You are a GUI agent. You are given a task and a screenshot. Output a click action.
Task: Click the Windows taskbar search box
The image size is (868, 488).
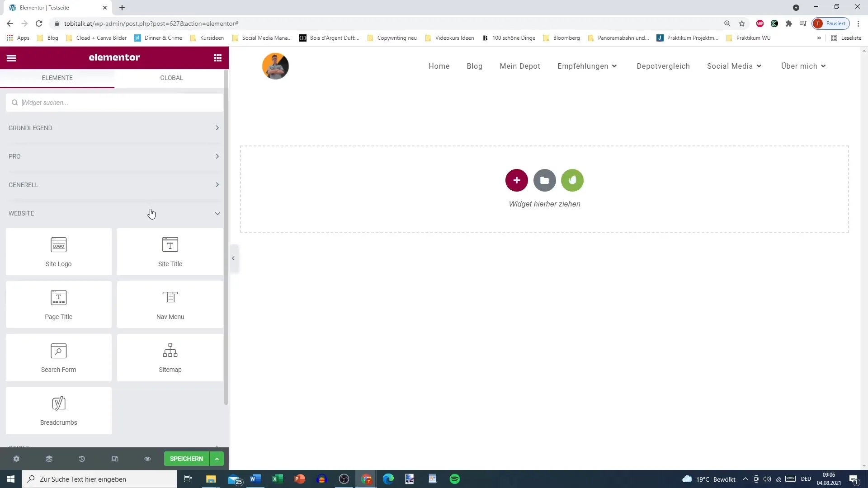point(99,479)
